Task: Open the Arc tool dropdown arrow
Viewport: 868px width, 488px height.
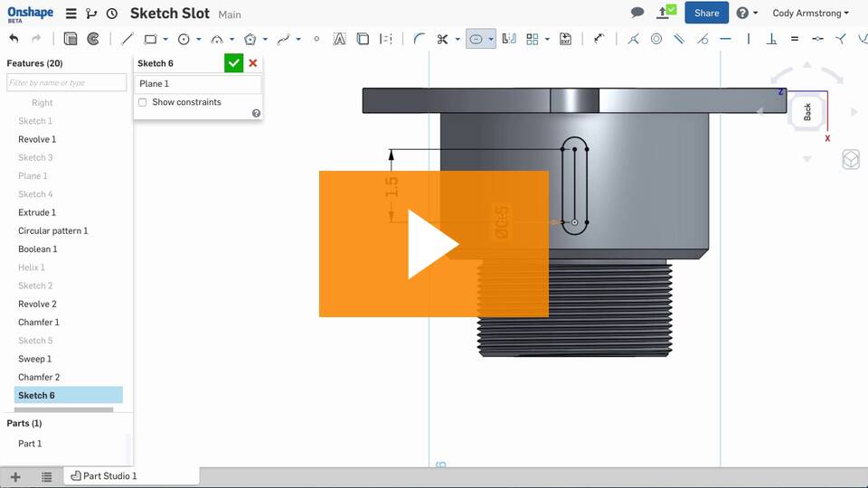Action: coord(232,39)
